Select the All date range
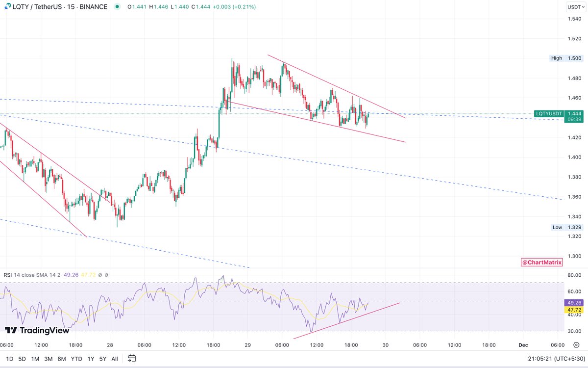This screenshot has width=588, height=368. point(115,359)
